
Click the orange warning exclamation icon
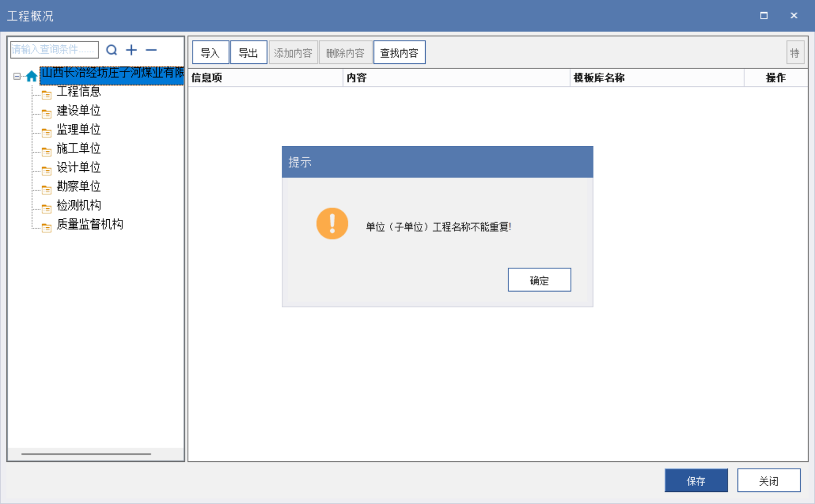[x=332, y=224]
